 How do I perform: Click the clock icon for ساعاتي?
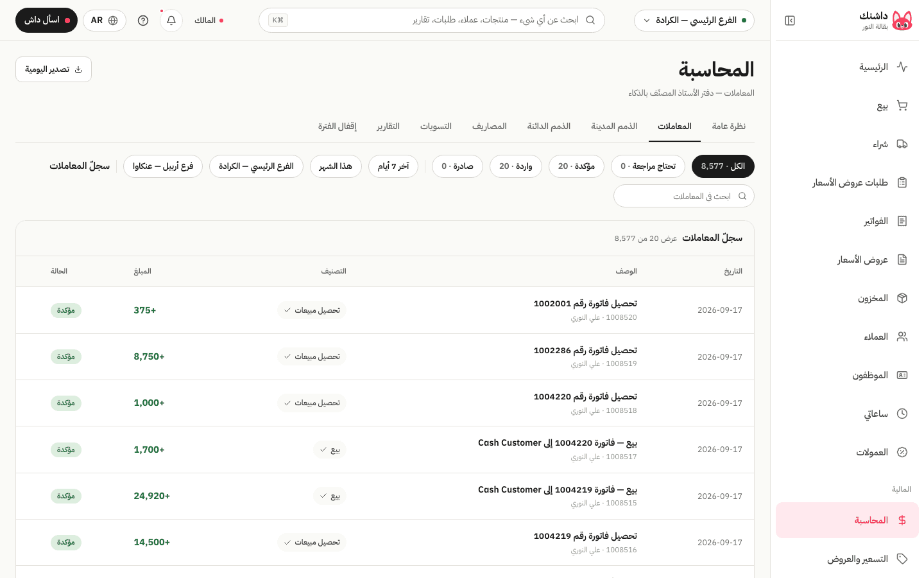902,414
